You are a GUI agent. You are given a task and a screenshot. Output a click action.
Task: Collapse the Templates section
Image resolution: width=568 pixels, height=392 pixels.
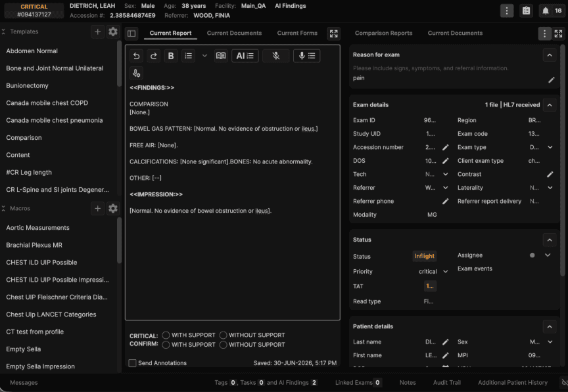point(3,32)
